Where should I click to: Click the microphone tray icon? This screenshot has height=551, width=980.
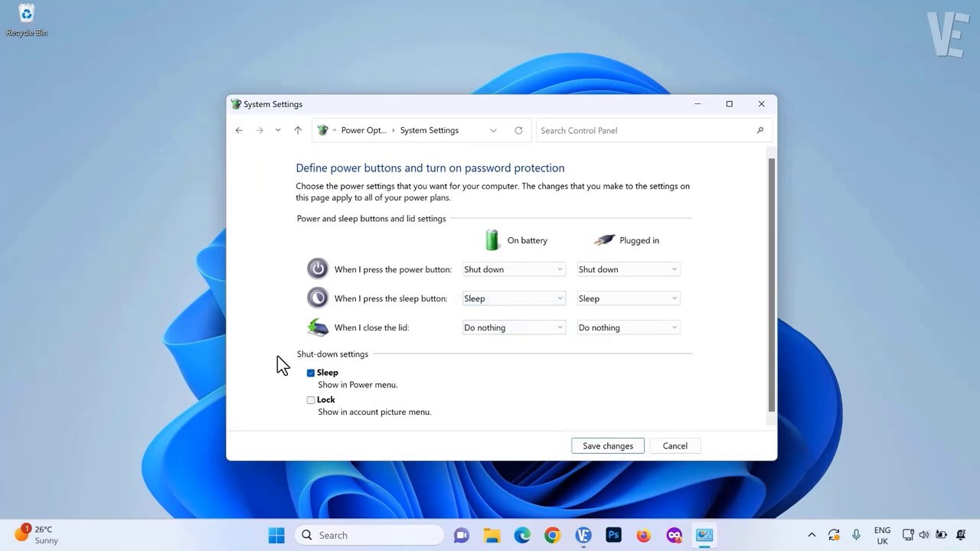[857, 535]
